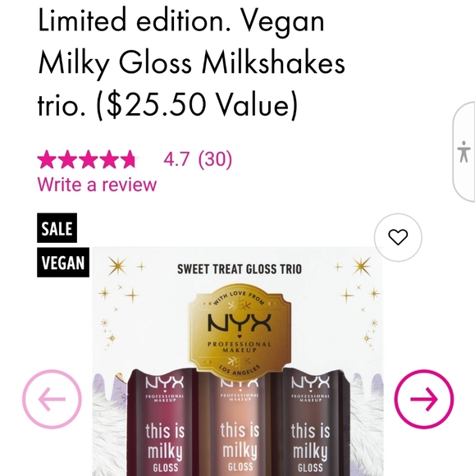Select the burgundy milky gloss tube
The image size is (475, 476).
[x=163, y=423]
